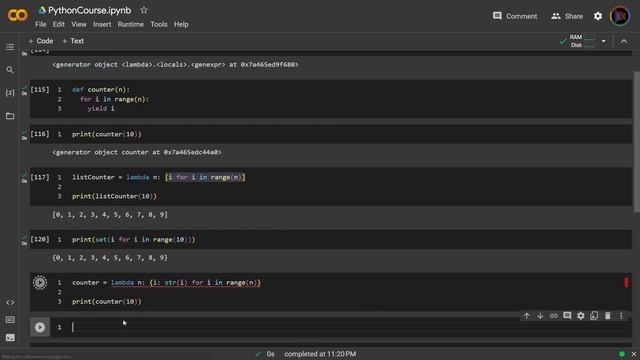Click the dict comprehension lambda line
The image size is (640, 360).
click(166, 282)
